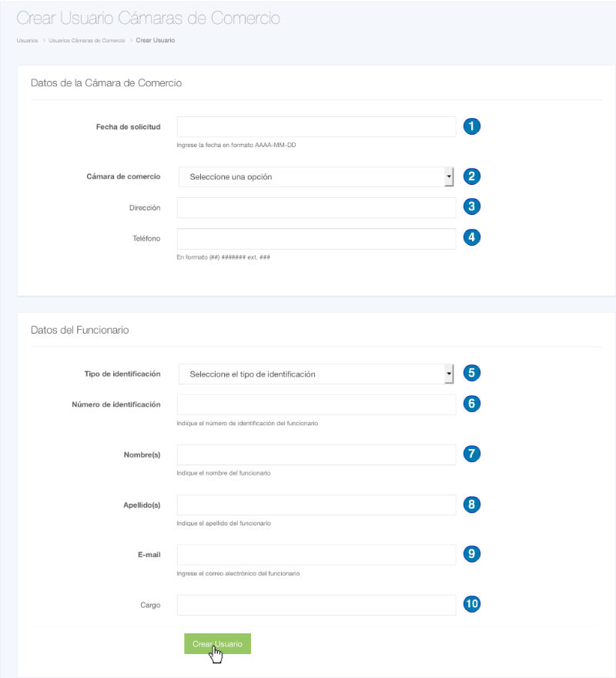Viewport: 616px width, 678px height.
Task: Focus the Número de identificación field
Action: 316,404
